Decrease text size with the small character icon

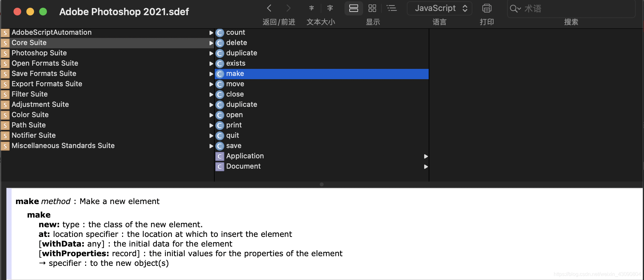pyautogui.click(x=311, y=8)
